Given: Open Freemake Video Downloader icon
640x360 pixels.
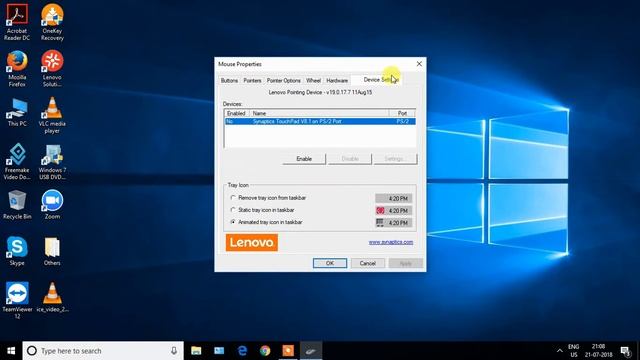Looking at the screenshot, I should [17, 161].
